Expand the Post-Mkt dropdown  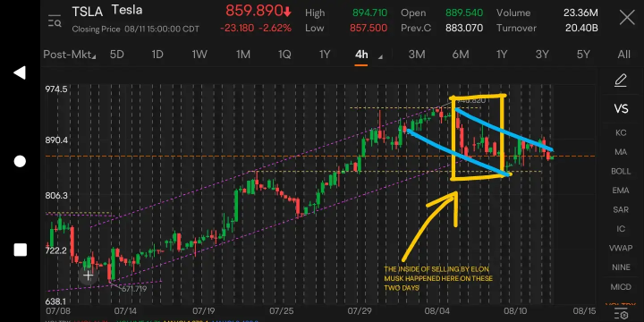pyautogui.click(x=70, y=55)
